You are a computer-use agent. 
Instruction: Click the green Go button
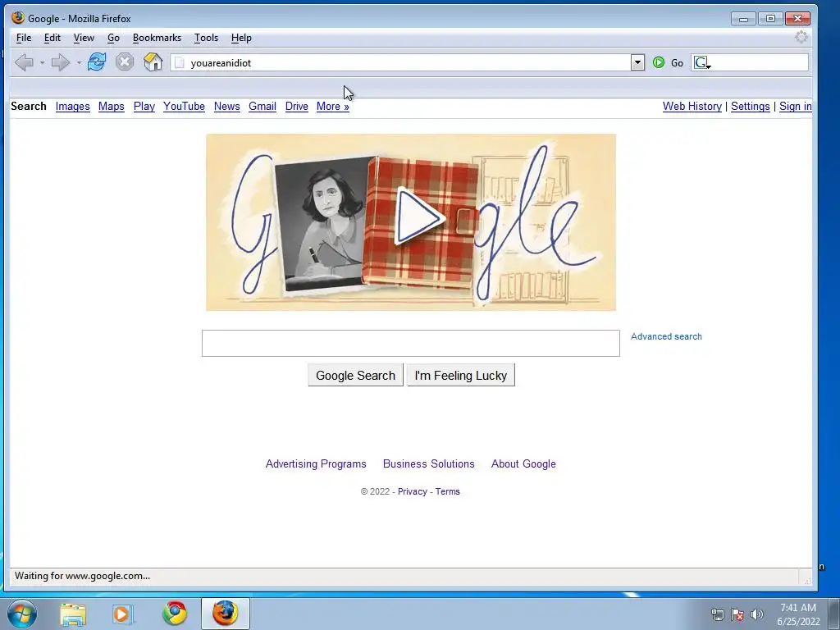[668, 62]
